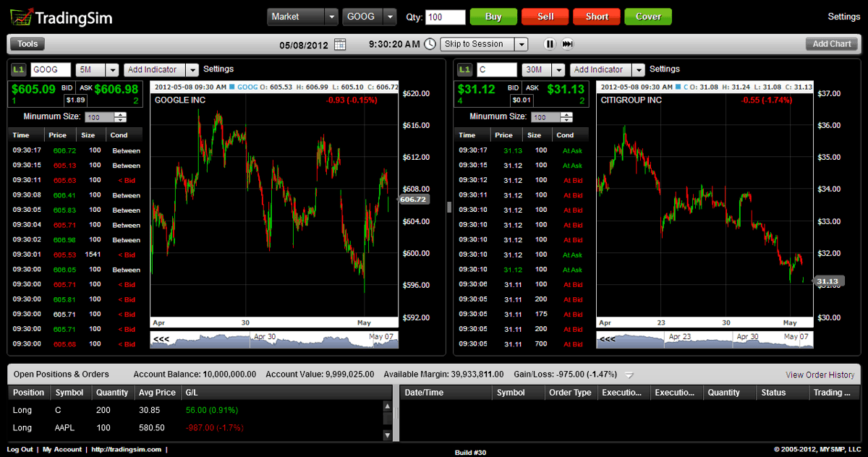Click the L1 icon on the Citigroup chart
868x457 pixels.
(x=463, y=69)
